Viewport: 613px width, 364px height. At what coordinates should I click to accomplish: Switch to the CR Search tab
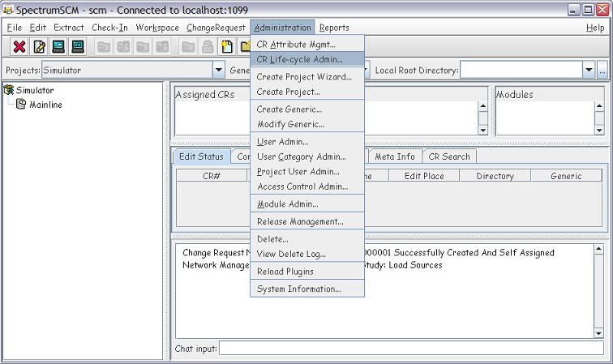tap(449, 156)
